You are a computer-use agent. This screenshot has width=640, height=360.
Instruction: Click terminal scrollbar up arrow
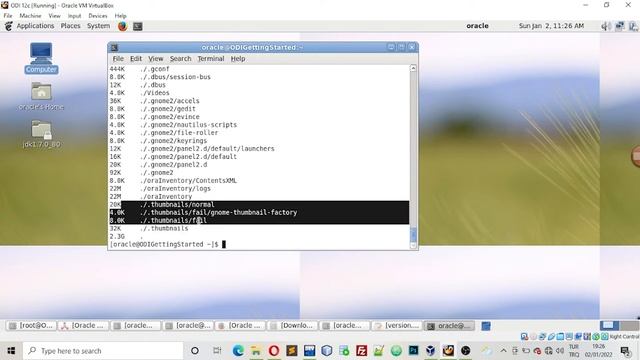[413, 68]
